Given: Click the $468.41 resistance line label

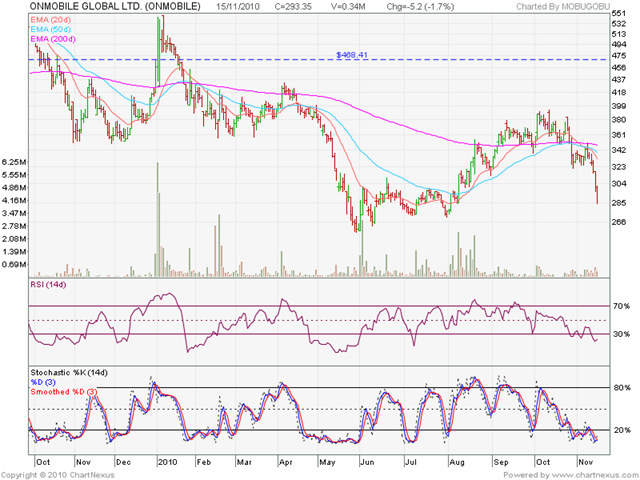Looking at the screenshot, I should click(351, 55).
